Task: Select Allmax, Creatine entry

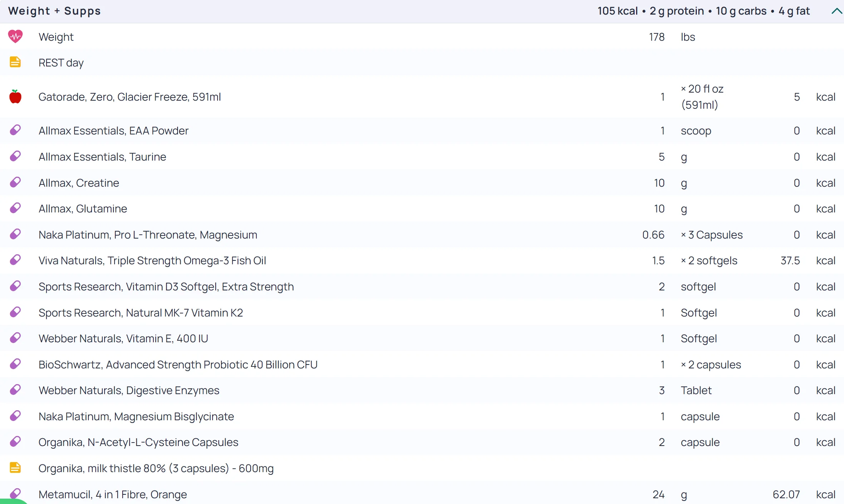Action: point(79,183)
